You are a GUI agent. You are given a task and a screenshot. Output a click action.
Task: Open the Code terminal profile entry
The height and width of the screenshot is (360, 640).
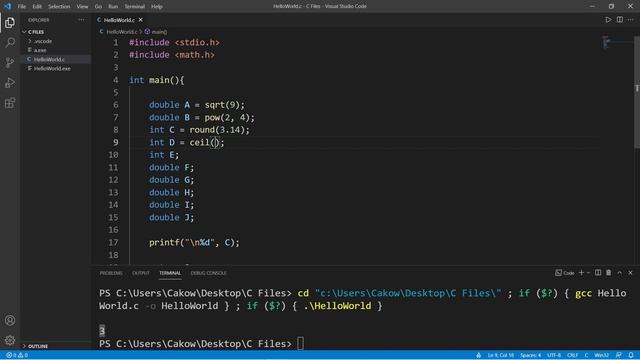coord(564,273)
